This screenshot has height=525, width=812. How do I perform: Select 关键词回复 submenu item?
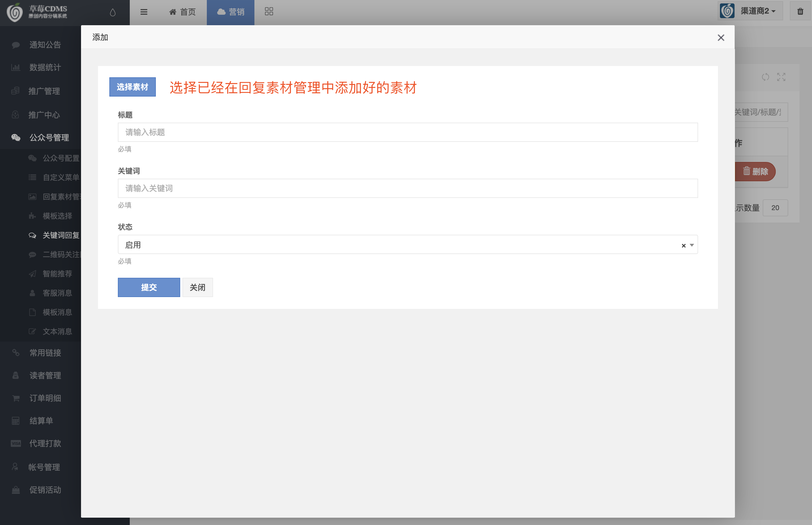pos(55,235)
